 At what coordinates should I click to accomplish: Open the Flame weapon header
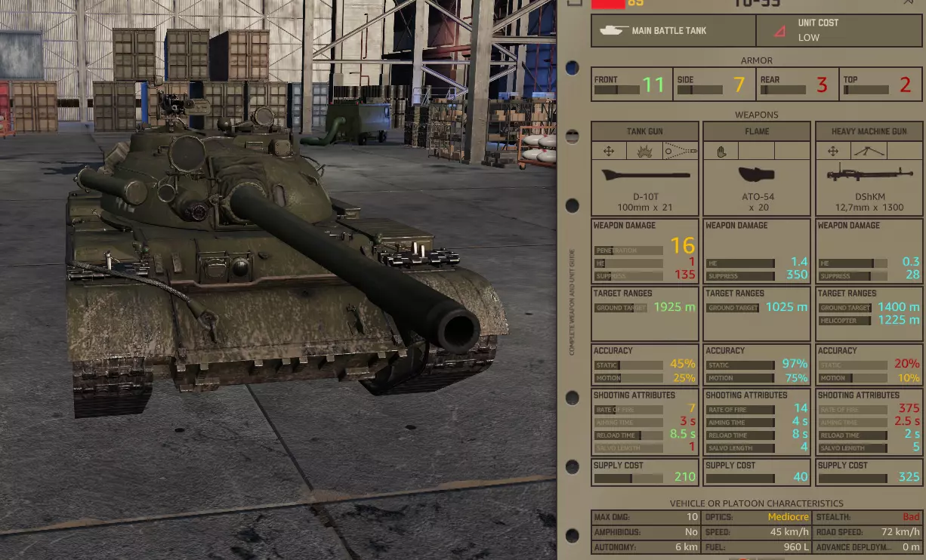(x=757, y=131)
